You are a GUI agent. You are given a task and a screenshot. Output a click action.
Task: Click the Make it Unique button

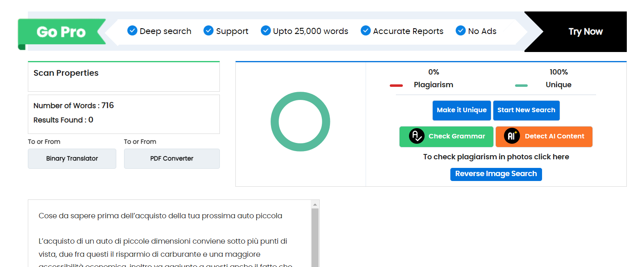click(x=461, y=110)
